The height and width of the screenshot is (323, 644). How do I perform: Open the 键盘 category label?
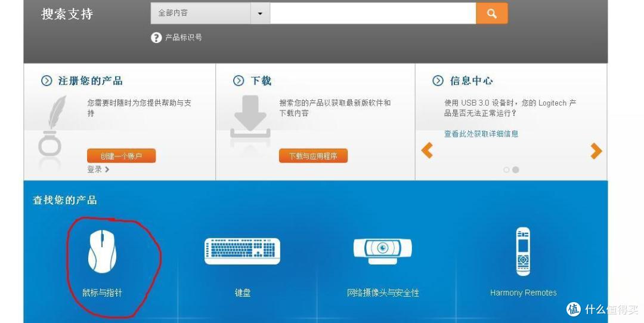click(243, 293)
